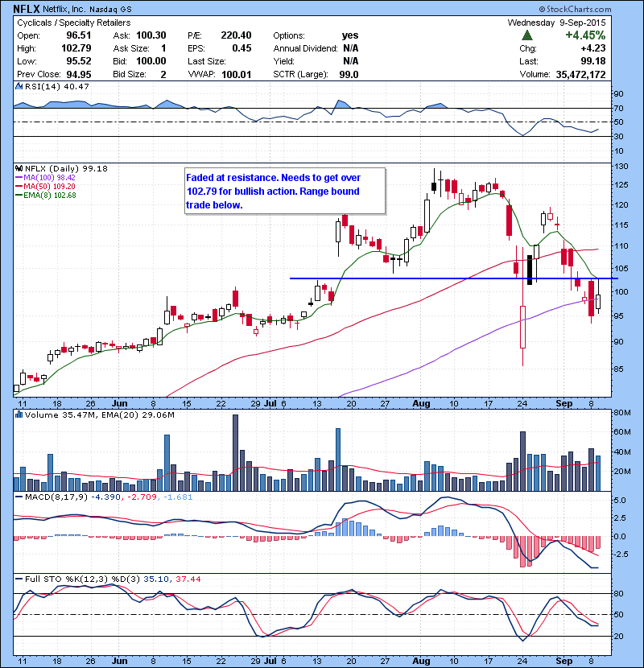Viewport: 644px width, 668px height.
Task: Click the 70 RSI axis label
Action: (618, 108)
